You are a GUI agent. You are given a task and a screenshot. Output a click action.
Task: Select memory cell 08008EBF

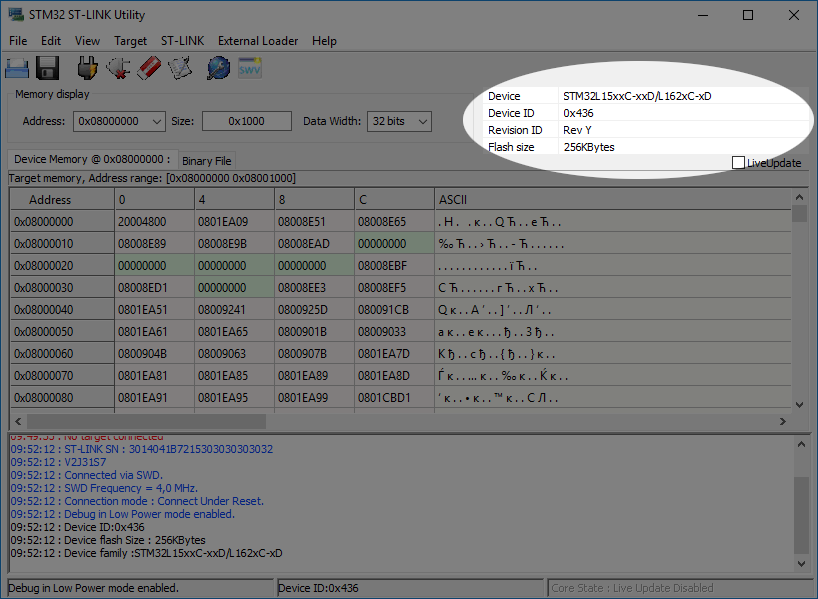(x=394, y=266)
